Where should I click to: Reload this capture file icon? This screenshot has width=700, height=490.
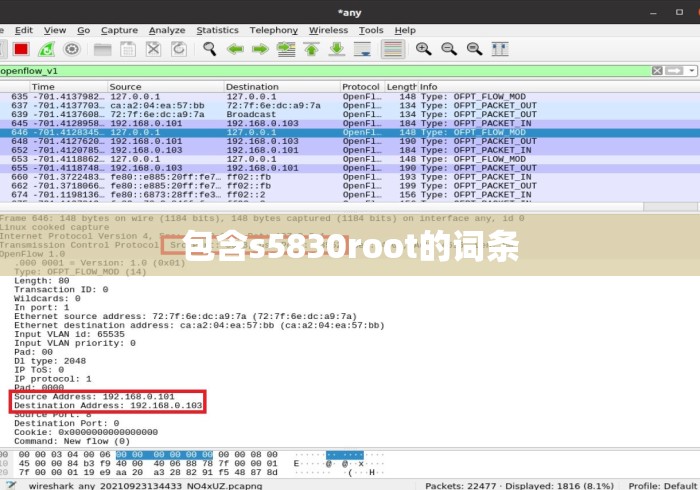(x=179, y=49)
